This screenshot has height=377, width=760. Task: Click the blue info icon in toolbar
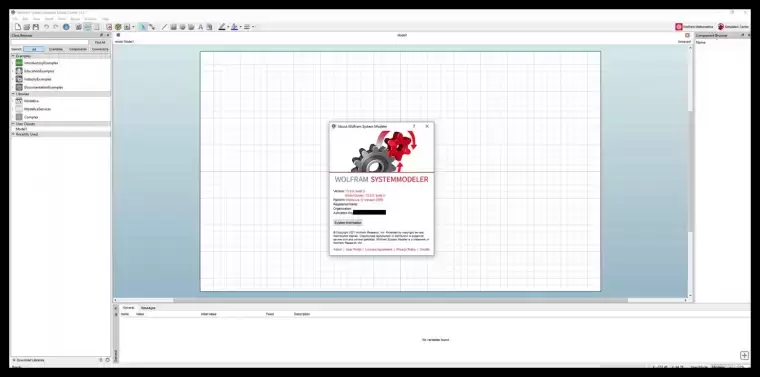(x=66, y=27)
